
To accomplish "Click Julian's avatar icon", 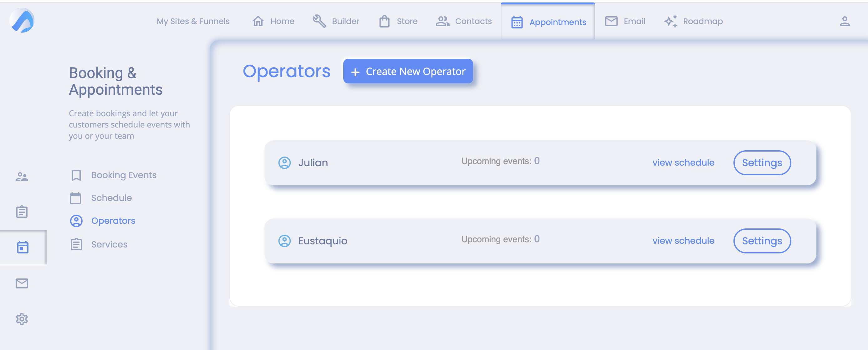I will (x=284, y=163).
